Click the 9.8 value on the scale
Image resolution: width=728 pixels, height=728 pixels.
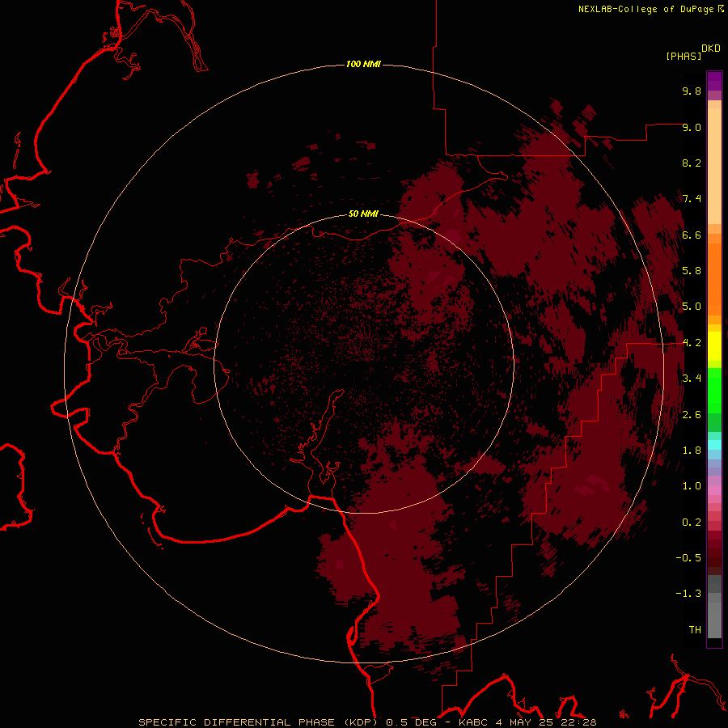pyautogui.click(x=692, y=91)
